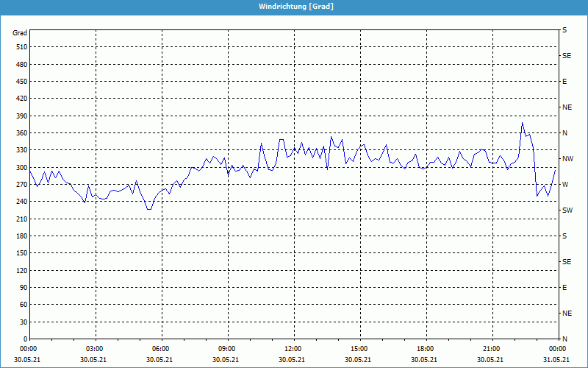Viewport: 588px width, 368px height.
Task: Click the NW compass direction label
Action: coord(567,159)
